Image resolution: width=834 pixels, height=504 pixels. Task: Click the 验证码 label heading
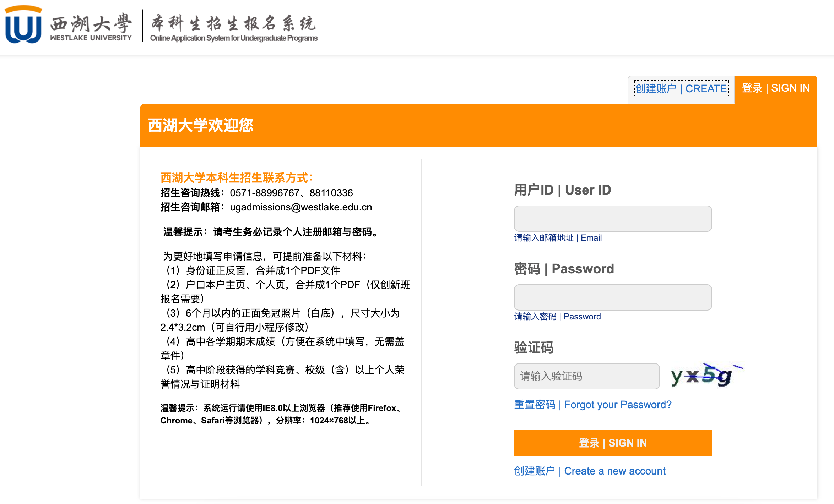pyautogui.click(x=534, y=347)
